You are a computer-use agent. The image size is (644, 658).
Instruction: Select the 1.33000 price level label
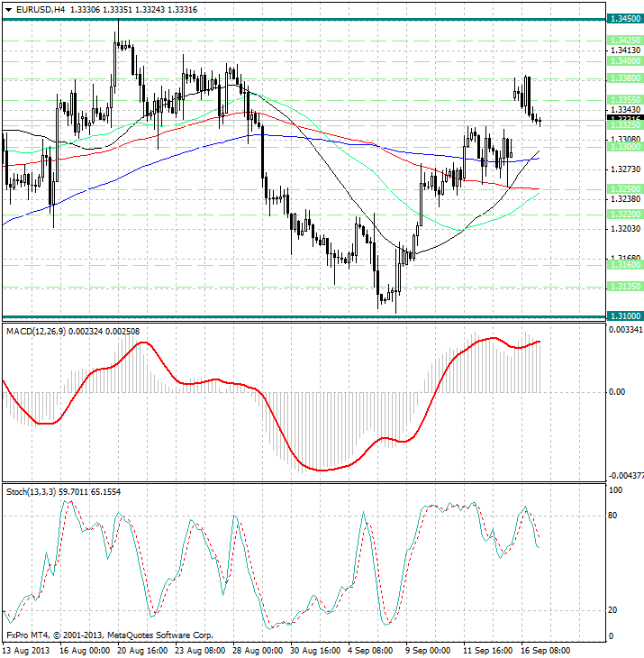(x=625, y=147)
